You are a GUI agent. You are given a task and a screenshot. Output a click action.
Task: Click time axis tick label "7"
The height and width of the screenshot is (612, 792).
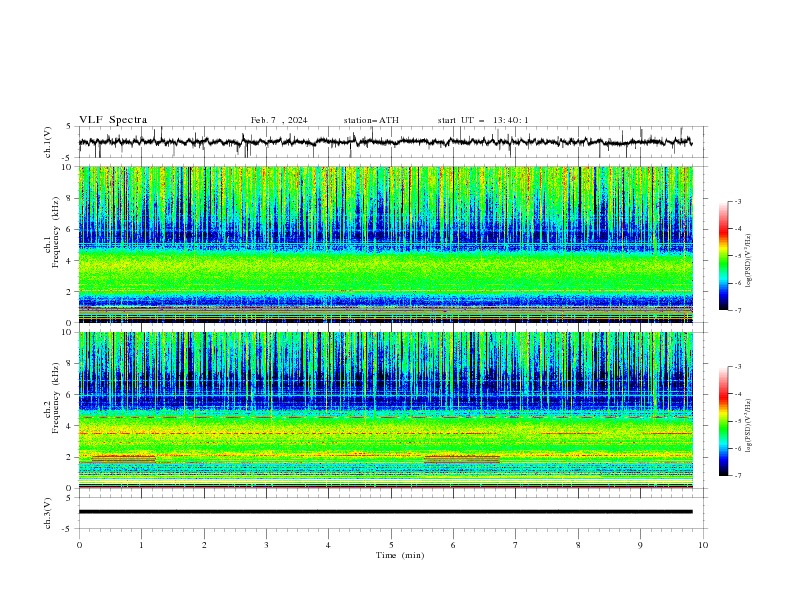[x=516, y=545]
